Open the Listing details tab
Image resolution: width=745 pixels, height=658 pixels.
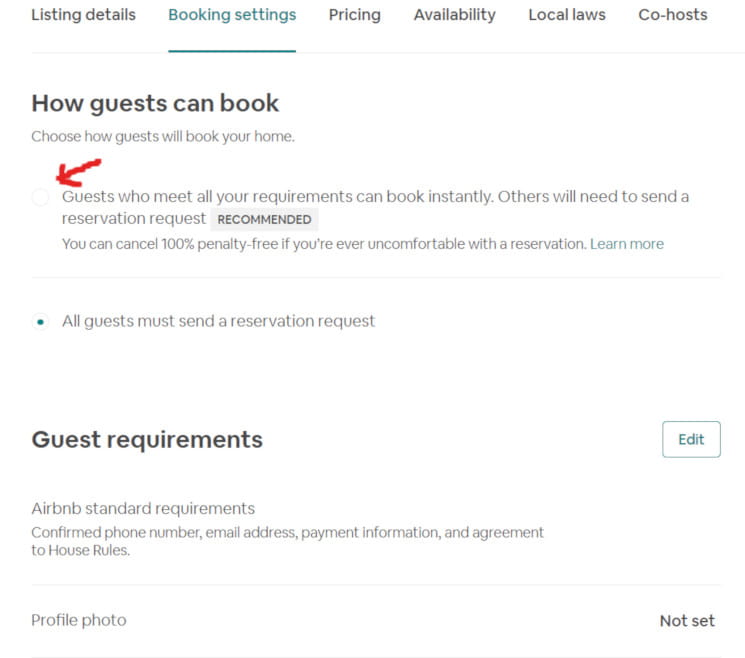[83, 15]
